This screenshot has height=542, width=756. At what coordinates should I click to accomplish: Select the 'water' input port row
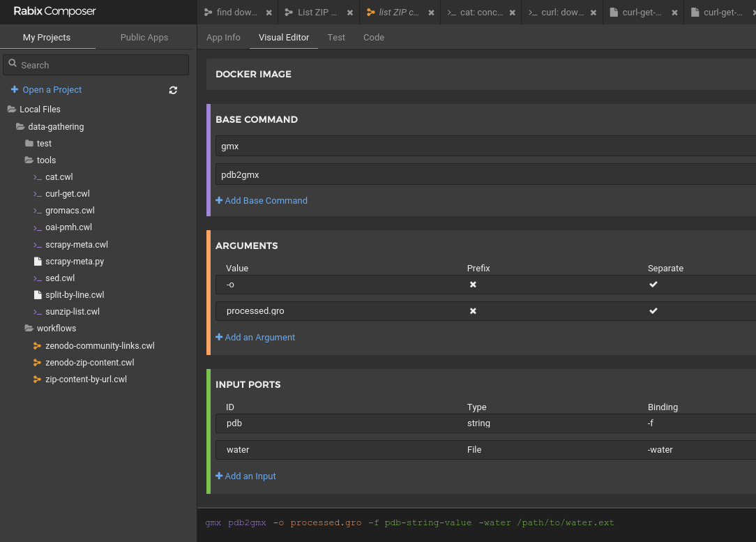click(485, 450)
